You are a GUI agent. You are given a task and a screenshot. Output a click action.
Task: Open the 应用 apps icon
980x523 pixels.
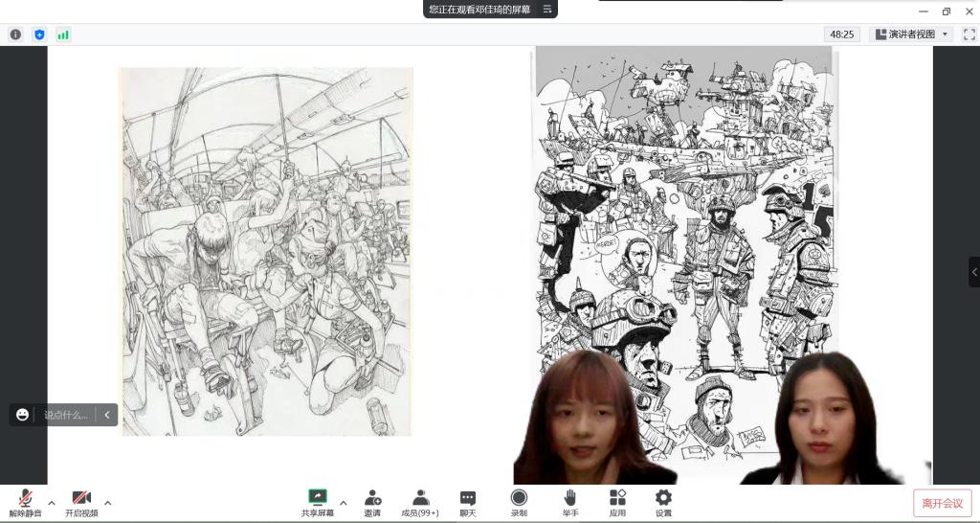tap(617, 503)
